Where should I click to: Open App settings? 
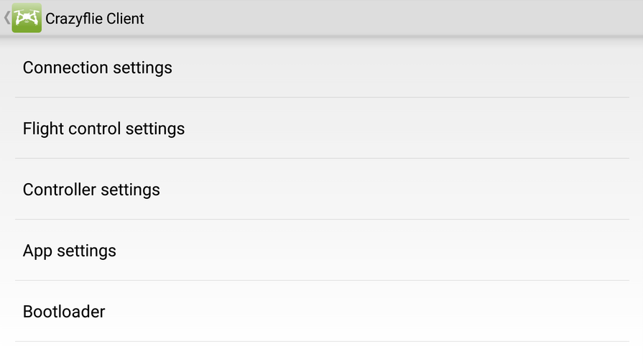(x=70, y=251)
